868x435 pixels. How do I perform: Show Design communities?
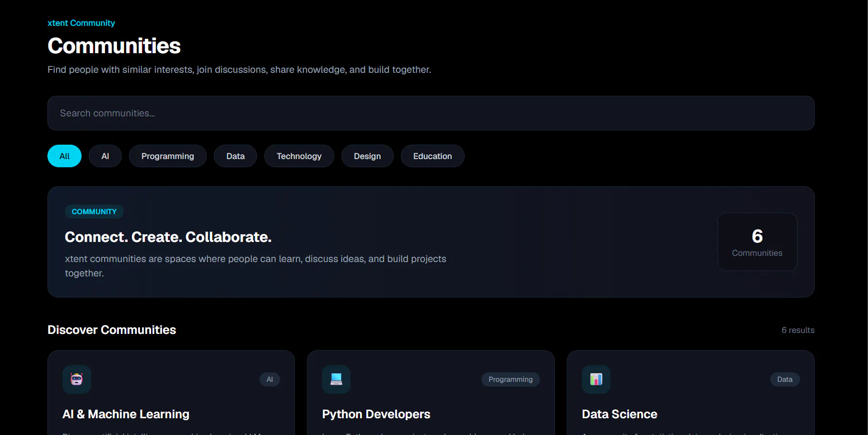tap(367, 156)
